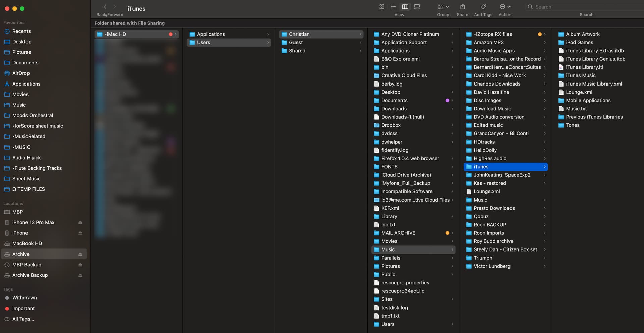Open the Group options dropdown
This screenshot has width=644, height=333.
point(443,7)
